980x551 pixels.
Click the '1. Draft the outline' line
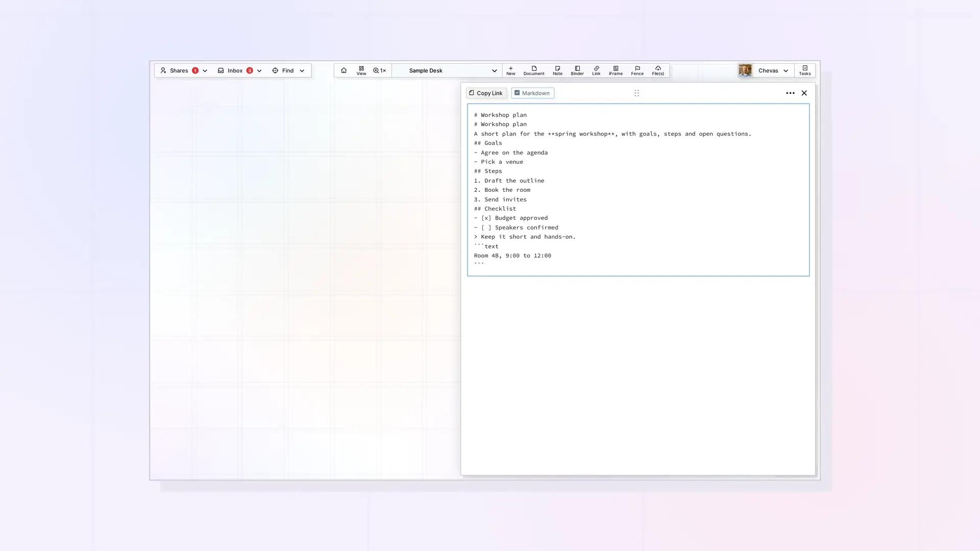[x=509, y=181]
